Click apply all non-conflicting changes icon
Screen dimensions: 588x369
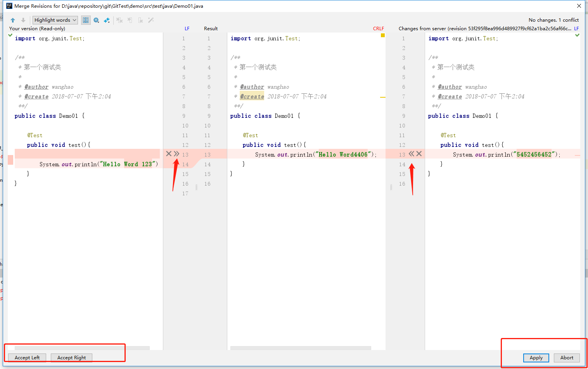(119, 20)
